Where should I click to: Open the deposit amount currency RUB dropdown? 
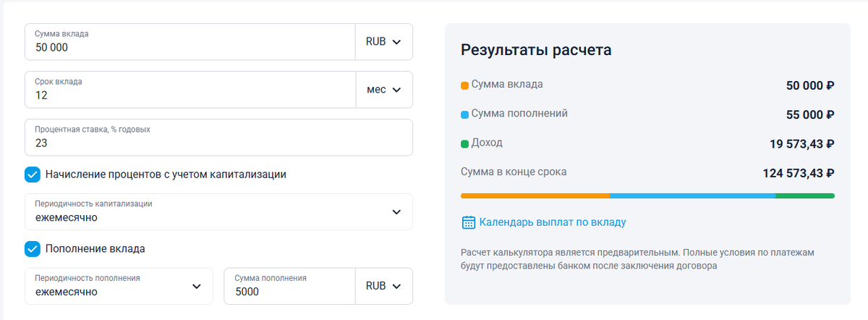[x=383, y=42]
